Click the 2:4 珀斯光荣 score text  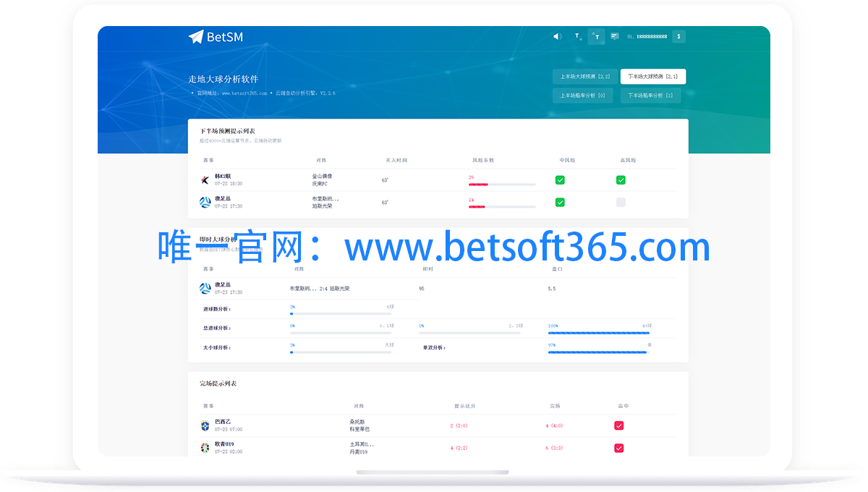(335, 289)
